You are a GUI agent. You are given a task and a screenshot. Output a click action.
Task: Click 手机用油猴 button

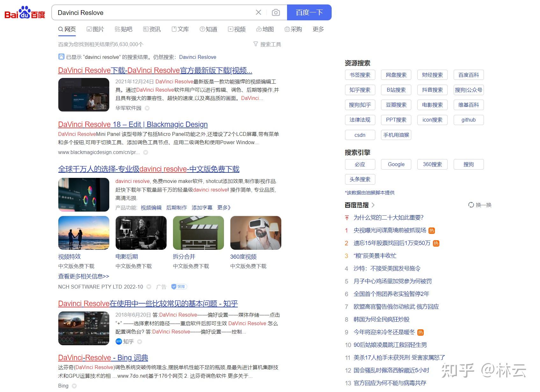pos(396,135)
